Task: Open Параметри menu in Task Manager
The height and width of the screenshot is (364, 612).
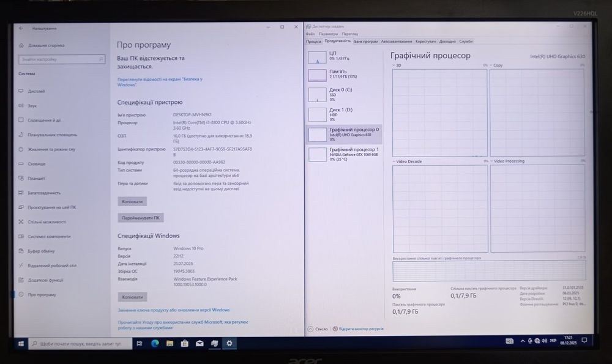Action: tap(328, 34)
